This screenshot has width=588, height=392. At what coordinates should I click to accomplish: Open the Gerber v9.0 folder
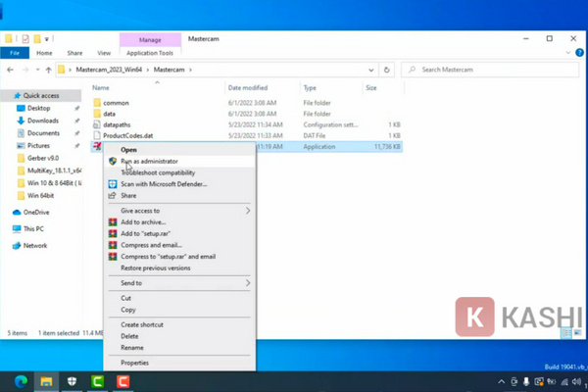[x=43, y=159]
